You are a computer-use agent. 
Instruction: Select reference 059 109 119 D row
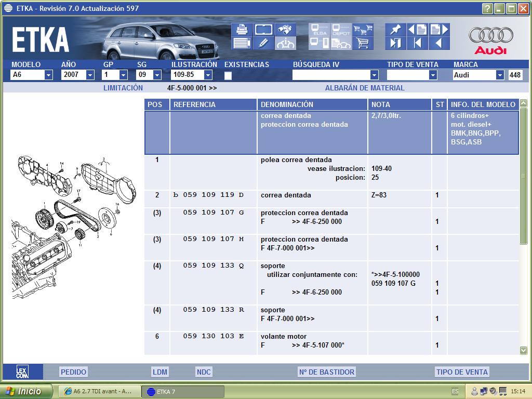click(331, 199)
